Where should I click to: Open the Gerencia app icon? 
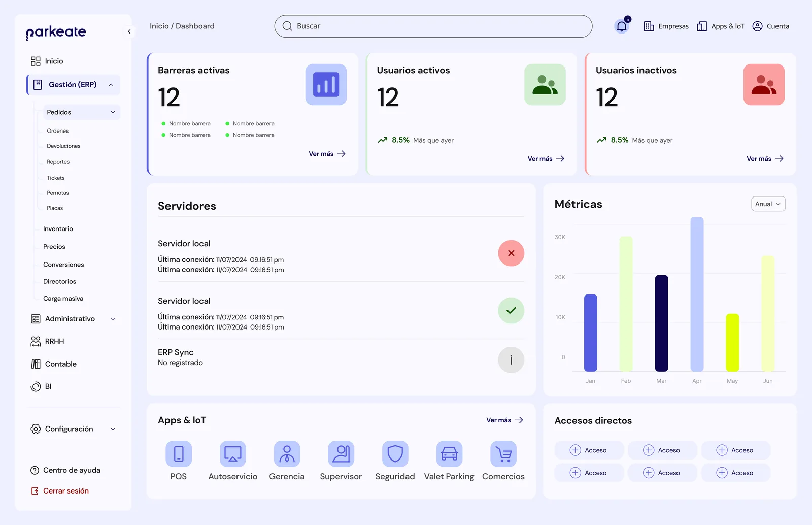287,453
